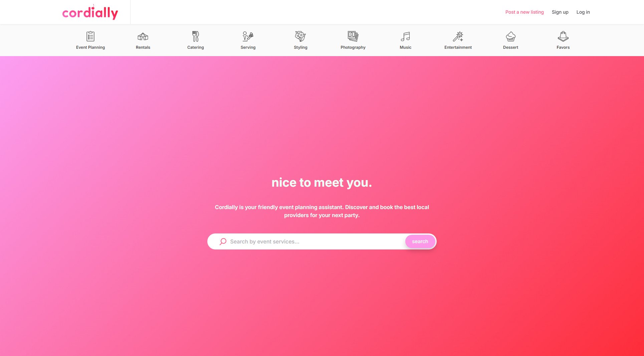This screenshot has height=356, width=644.
Task: Open the Catering category label
Action: click(196, 47)
